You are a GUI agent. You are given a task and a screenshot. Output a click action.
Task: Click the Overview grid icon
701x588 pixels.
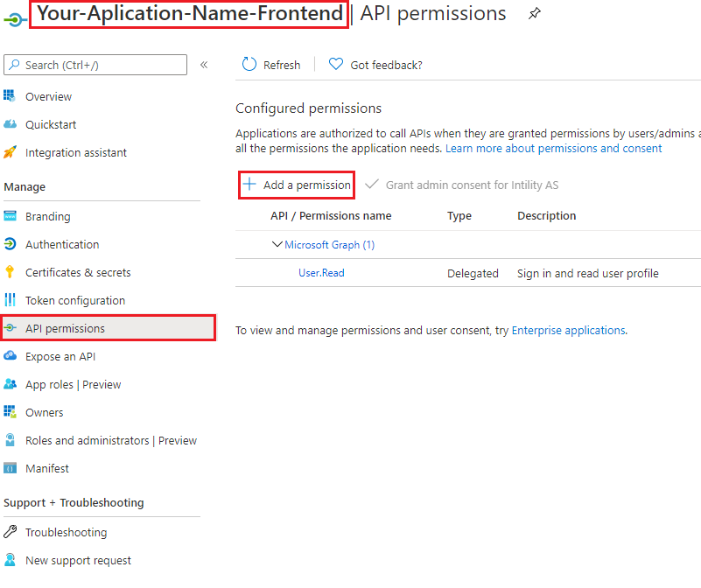click(10, 95)
